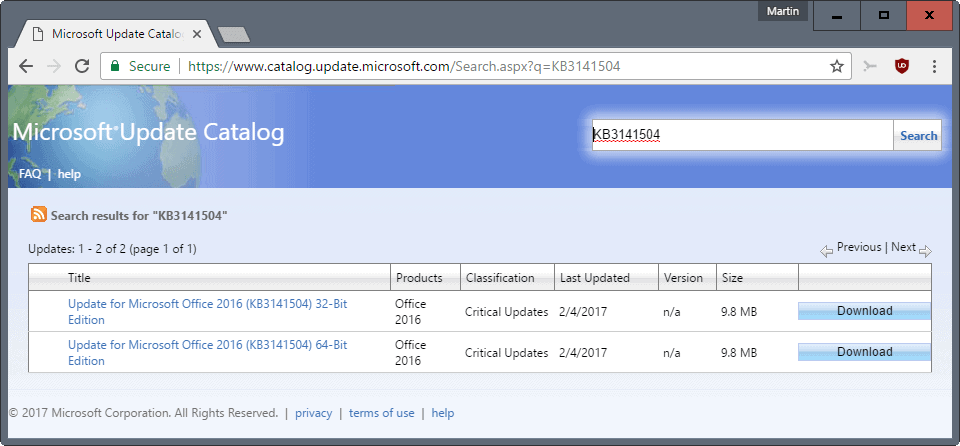Click 2/4/2017 date in the 32-Bit row
Image resolution: width=960 pixels, height=446 pixels.
(583, 312)
